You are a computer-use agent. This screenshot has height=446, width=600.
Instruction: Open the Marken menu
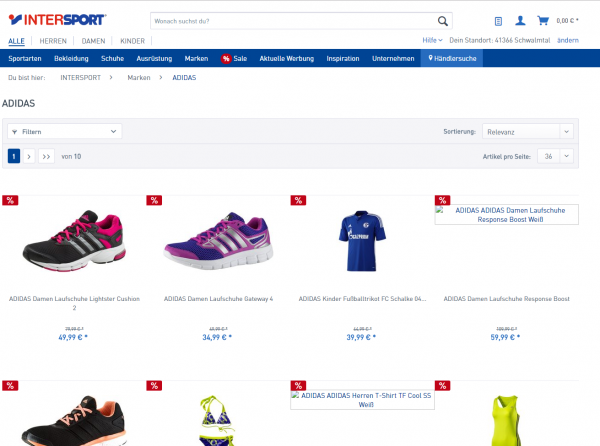pyautogui.click(x=196, y=59)
